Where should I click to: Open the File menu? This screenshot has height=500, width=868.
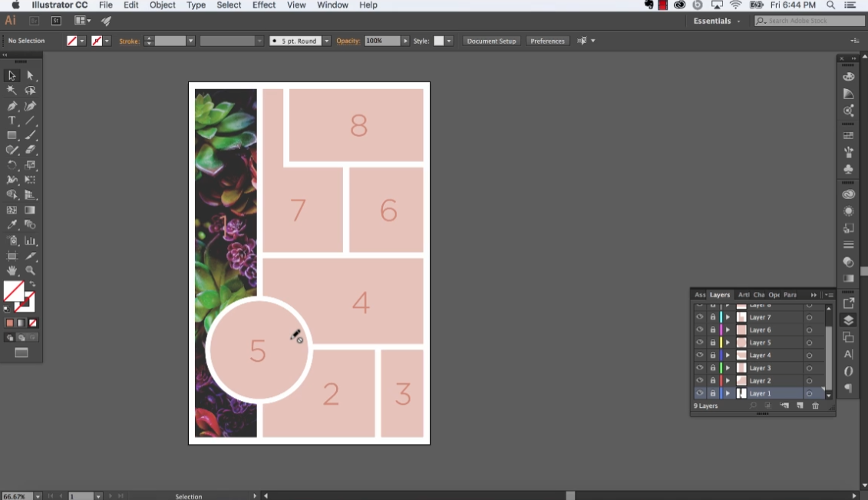point(106,5)
